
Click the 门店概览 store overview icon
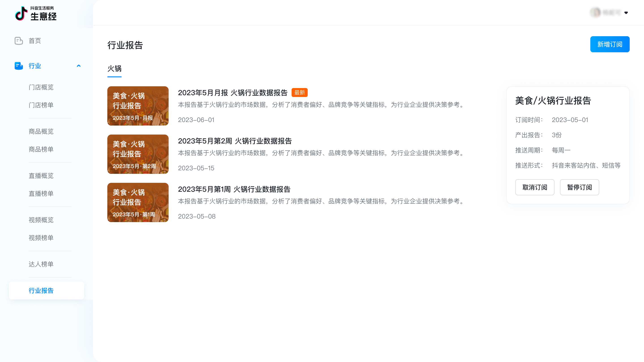pos(41,88)
